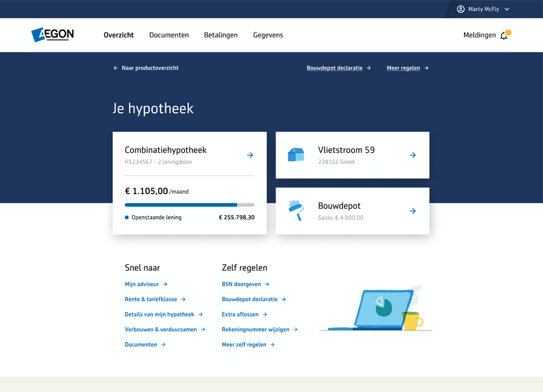Click the arrow on the Vlietstroom 59 card

(413, 156)
